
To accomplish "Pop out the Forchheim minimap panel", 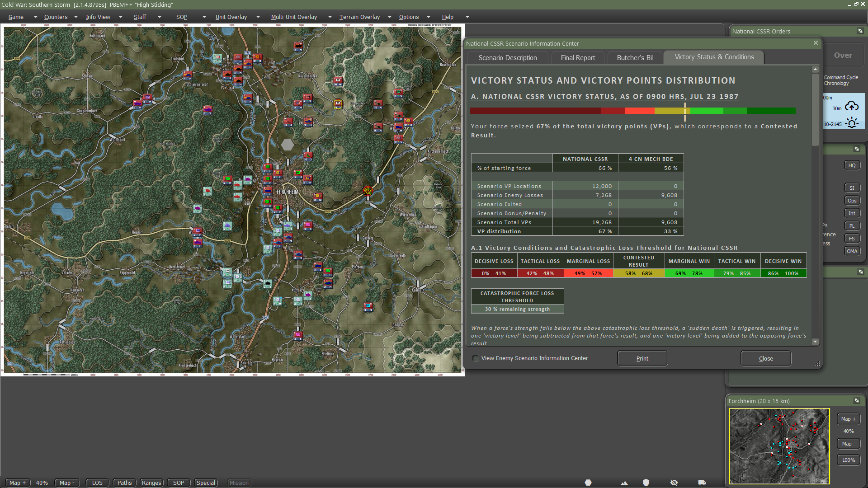I will click(x=856, y=401).
